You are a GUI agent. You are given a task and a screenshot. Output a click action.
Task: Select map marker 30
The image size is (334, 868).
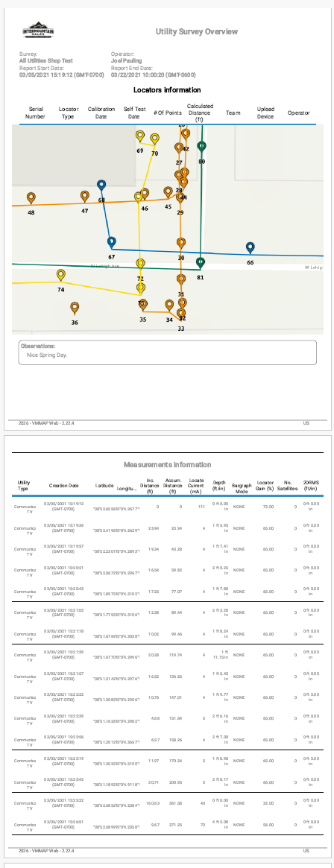click(x=180, y=244)
